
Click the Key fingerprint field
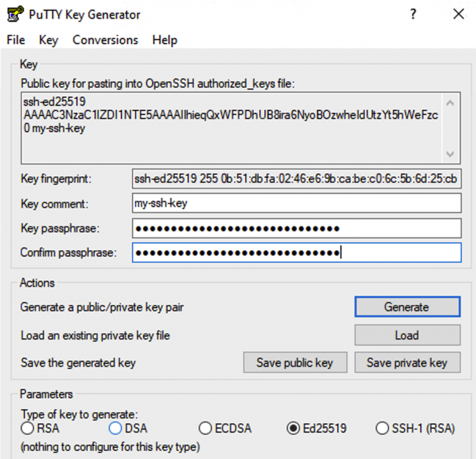(x=297, y=179)
